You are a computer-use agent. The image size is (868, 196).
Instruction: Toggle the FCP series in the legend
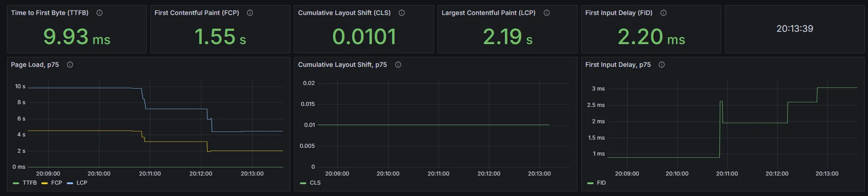[56, 183]
